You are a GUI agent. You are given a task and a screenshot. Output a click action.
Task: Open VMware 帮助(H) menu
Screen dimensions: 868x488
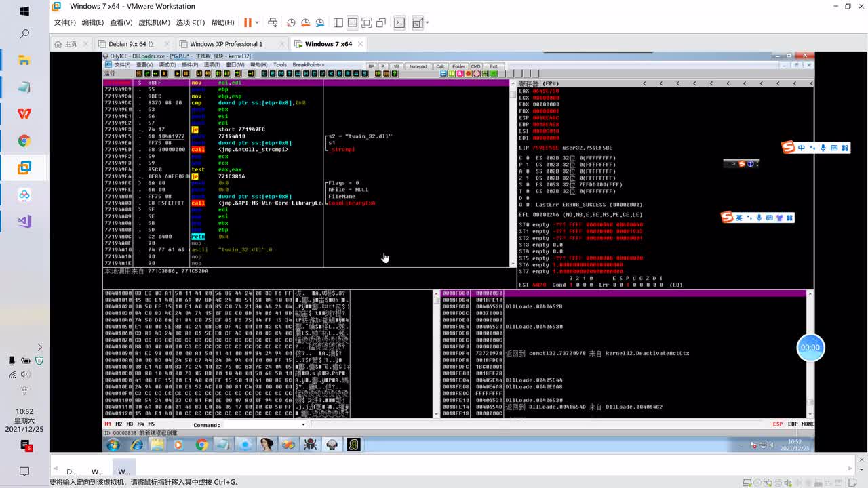tap(222, 22)
